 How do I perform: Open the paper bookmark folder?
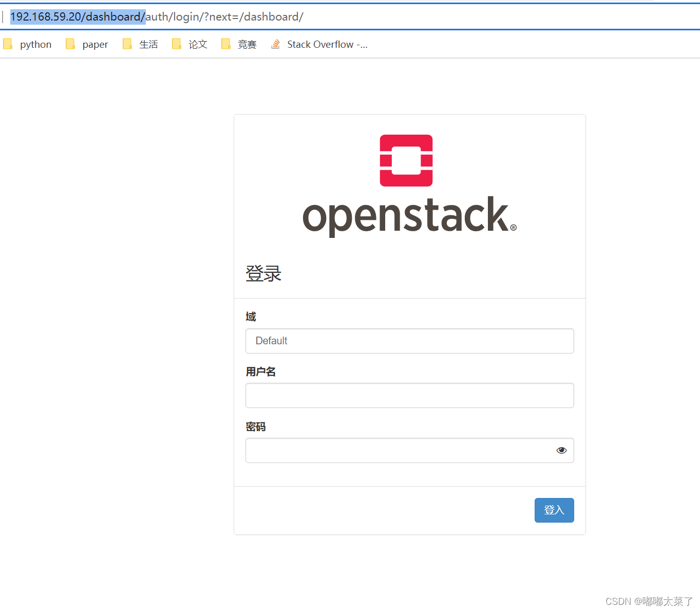point(95,44)
